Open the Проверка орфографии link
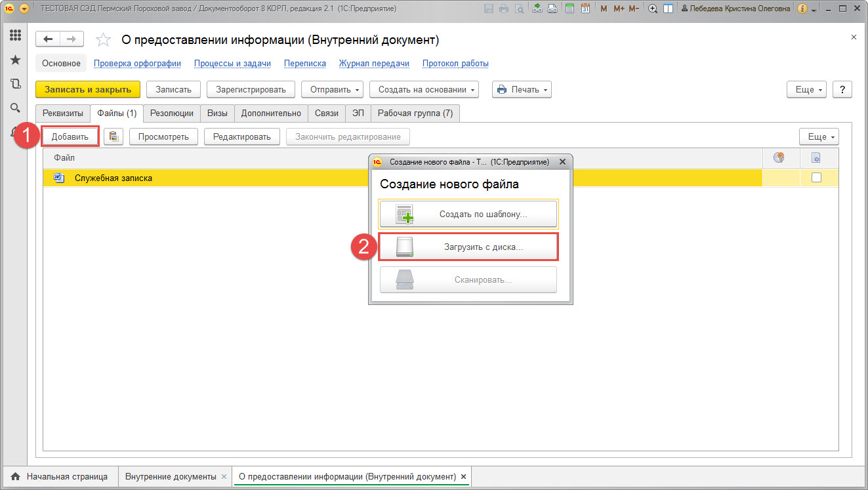 click(x=137, y=64)
